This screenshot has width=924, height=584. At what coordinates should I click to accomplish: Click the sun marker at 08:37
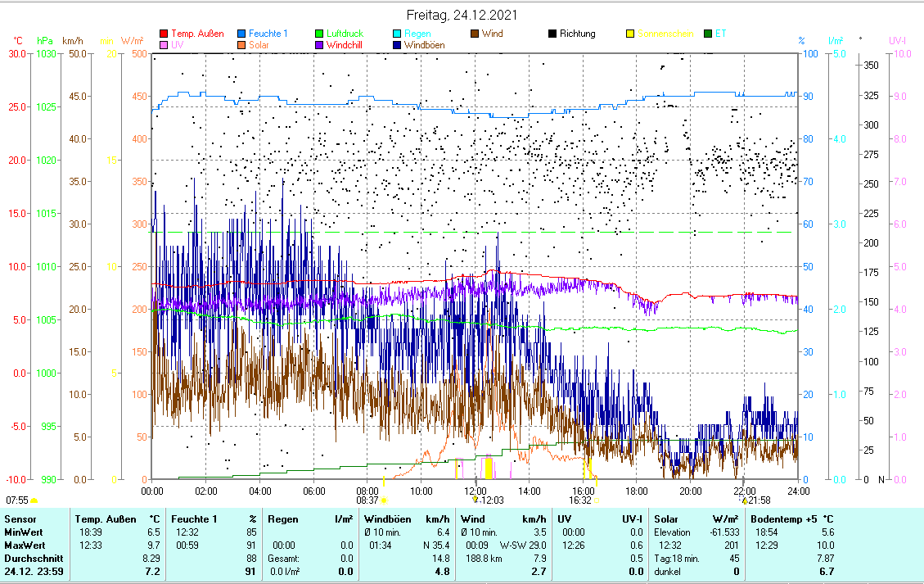383,500
